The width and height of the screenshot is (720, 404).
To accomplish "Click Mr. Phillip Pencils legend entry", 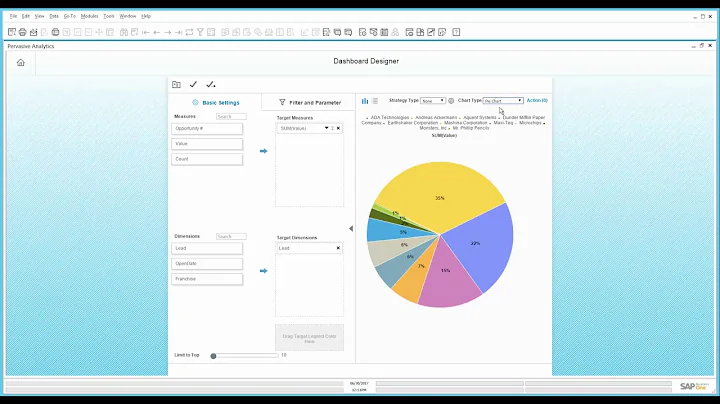I will [469, 128].
